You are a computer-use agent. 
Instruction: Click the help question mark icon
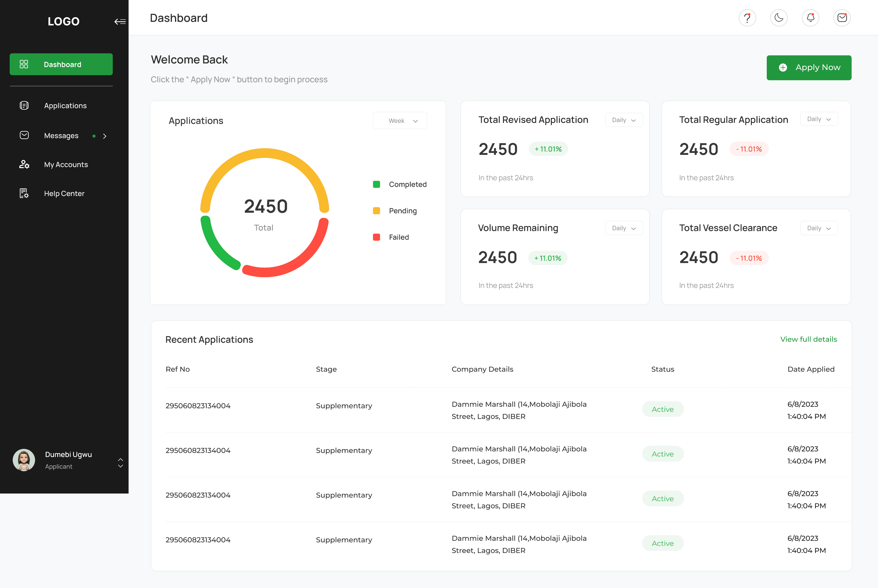[x=747, y=18]
